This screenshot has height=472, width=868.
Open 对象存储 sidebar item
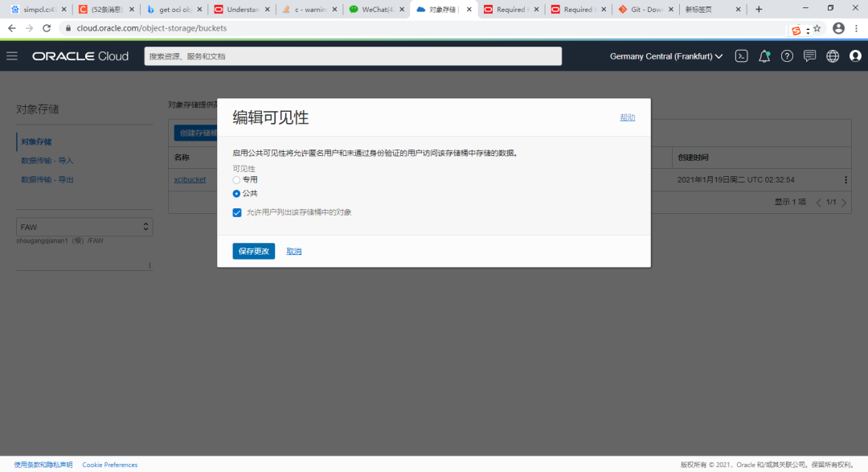[36, 142]
